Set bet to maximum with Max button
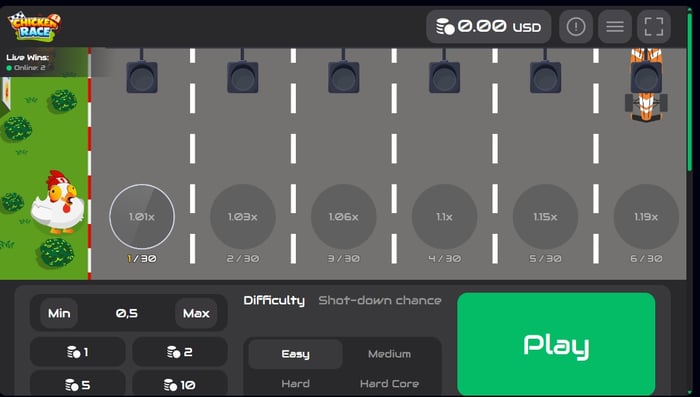Image resolution: width=700 pixels, height=397 pixels. 196,313
